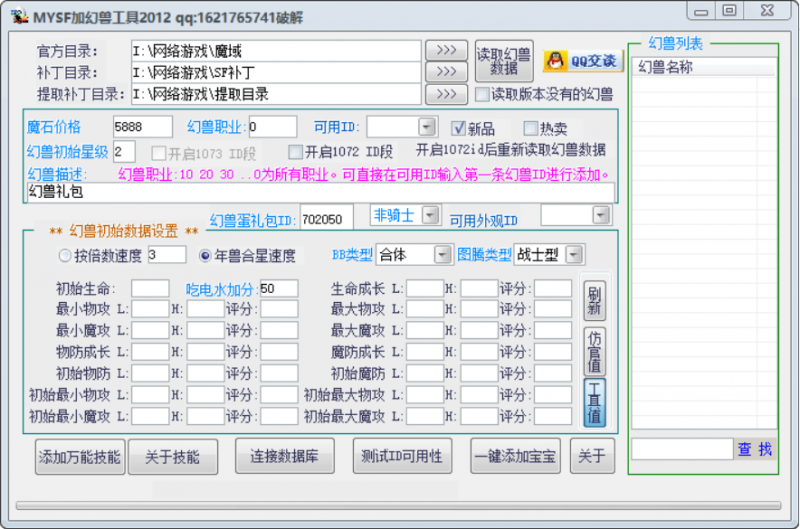Click the 添加万能技能 button
This screenshot has width=800, height=529.
pyautogui.click(x=80, y=457)
